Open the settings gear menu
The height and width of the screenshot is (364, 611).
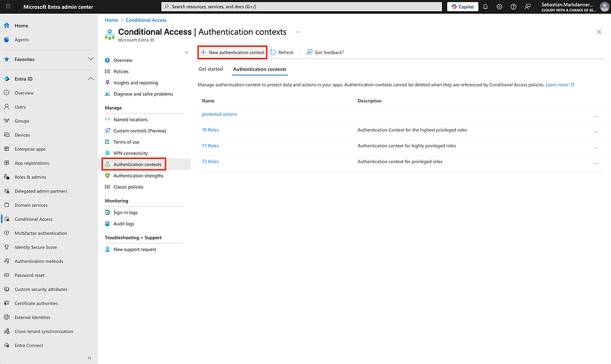click(499, 7)
